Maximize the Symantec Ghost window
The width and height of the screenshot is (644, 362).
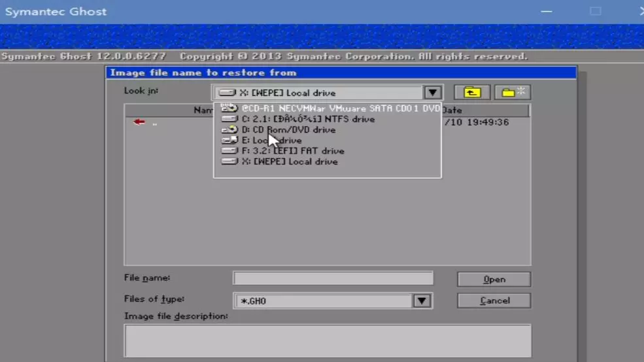point(595,12)
